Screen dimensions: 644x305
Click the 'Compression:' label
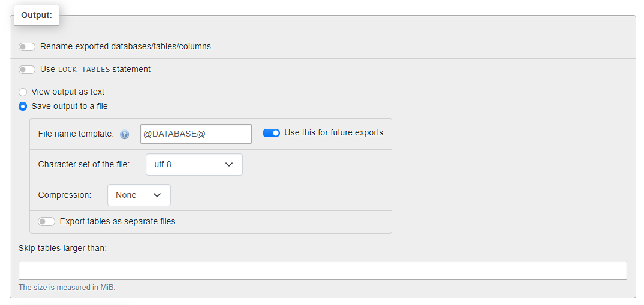pyautogui.click(x=65, y=195)
